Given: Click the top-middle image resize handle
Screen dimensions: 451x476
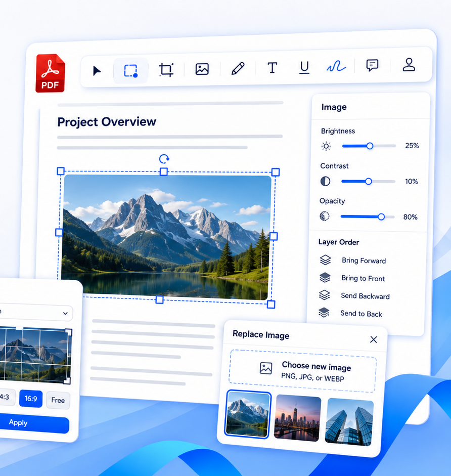Looking at the screenshot, I should (164, 172).
